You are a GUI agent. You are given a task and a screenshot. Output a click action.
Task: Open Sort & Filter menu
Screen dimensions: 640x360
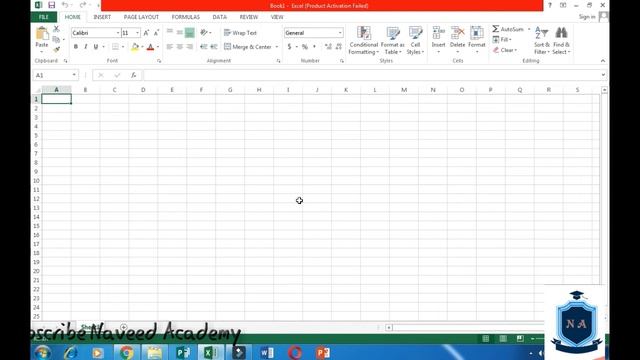click(542, 40)
